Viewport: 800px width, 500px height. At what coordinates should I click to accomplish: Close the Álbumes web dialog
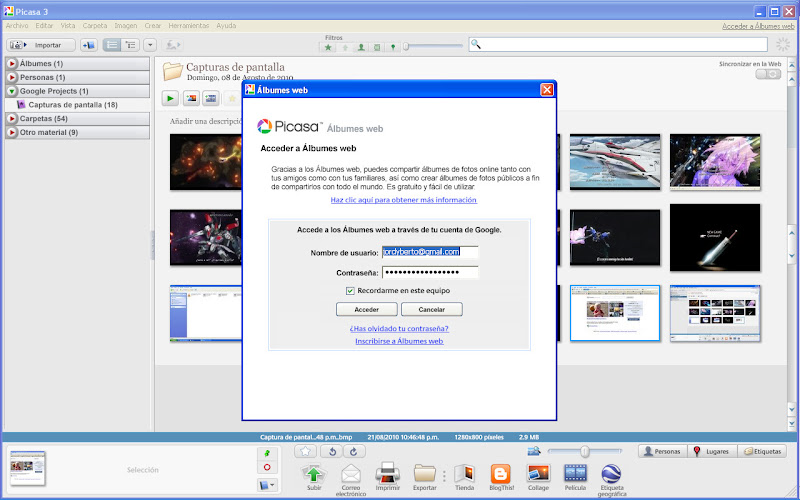click(547, 90)
